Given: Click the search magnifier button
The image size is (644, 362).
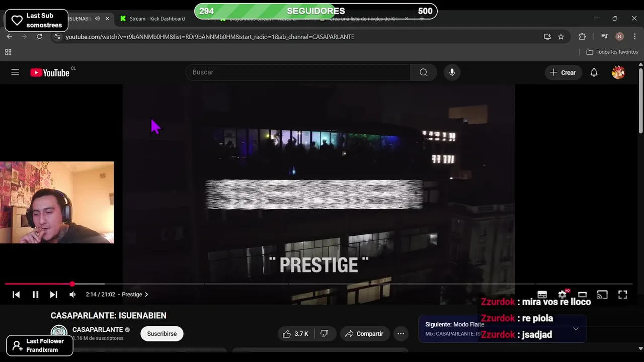Looking at the screenshot, I should point(424,72).
